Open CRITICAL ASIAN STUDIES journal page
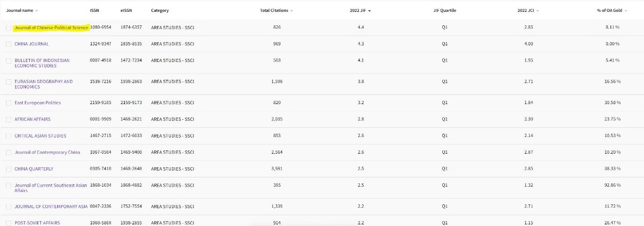 (40, 135)
